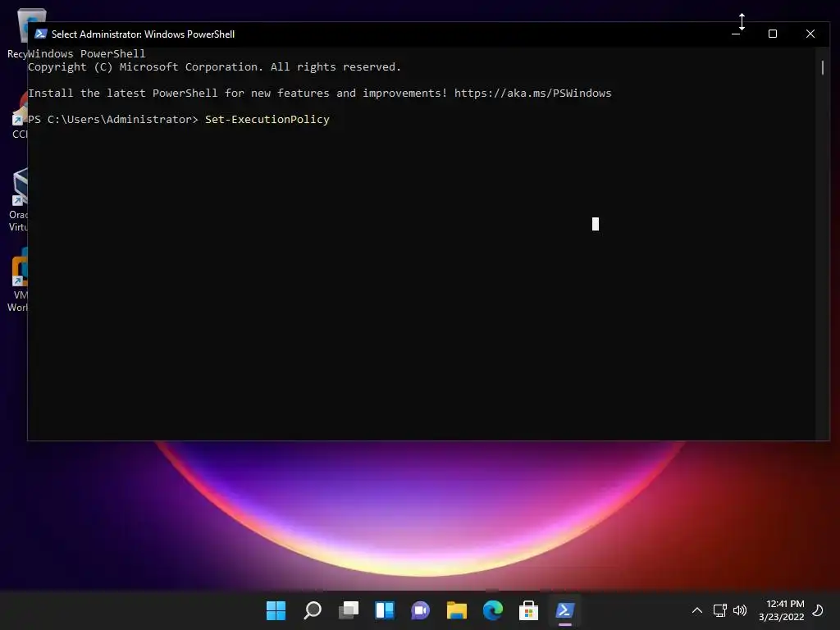This screenshot has width=840, height=630.
Task: Launch Microsoft Edge from taskbar
Action: coord(493,610)
